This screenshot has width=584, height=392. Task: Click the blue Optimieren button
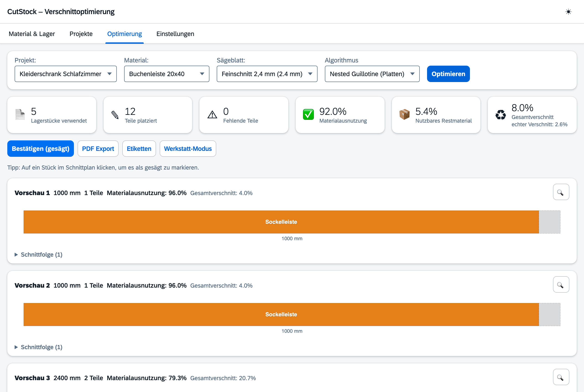[448, 74]
